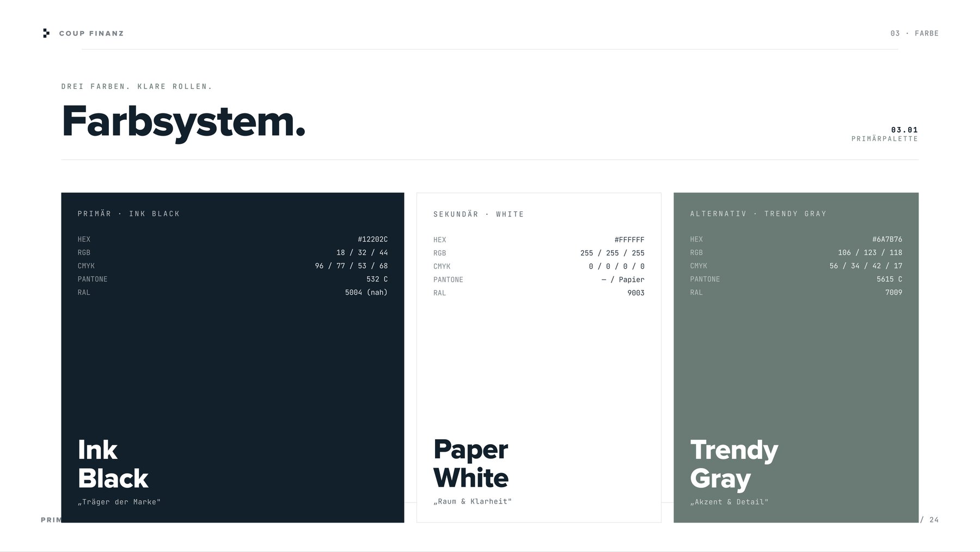Viewport: 980px width, 552px height.
Task: Click the large "Ink Black" color name
Action: coord(113,464)
